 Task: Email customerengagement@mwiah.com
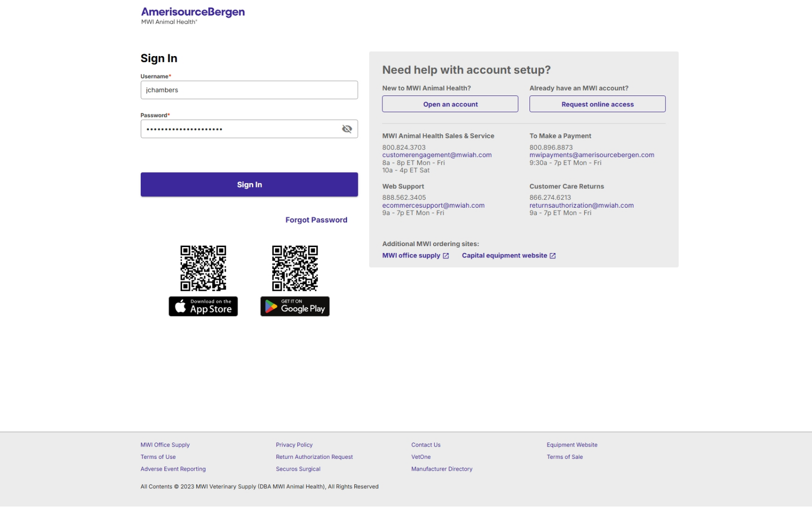point(437,155)
